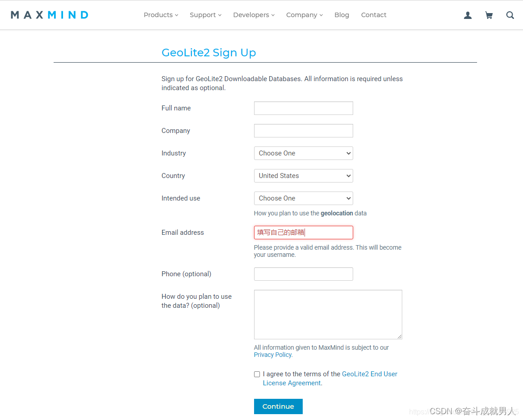Select the Contact menu item
The width and height of the screenshot is (523, 420).
[373, 15]
